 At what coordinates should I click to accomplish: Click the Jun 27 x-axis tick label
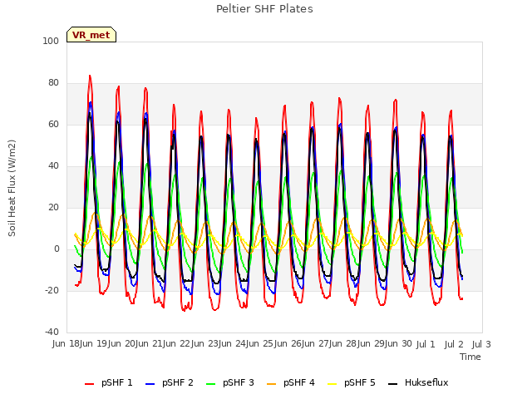(x=314, y=344)
